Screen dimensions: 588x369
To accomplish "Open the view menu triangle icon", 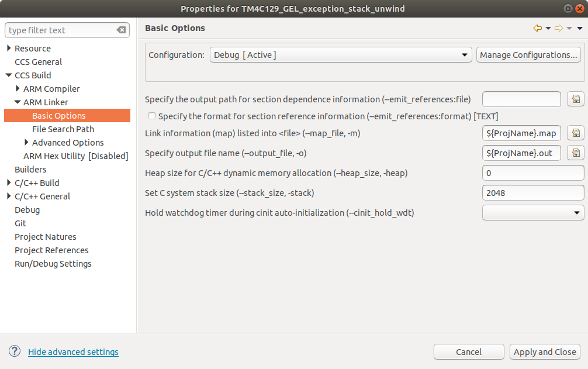I will coord(580,28).
